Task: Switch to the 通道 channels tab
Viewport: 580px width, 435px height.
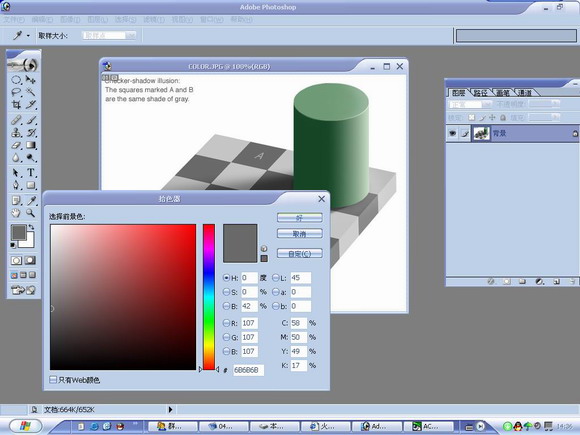Action: point(525,93)
